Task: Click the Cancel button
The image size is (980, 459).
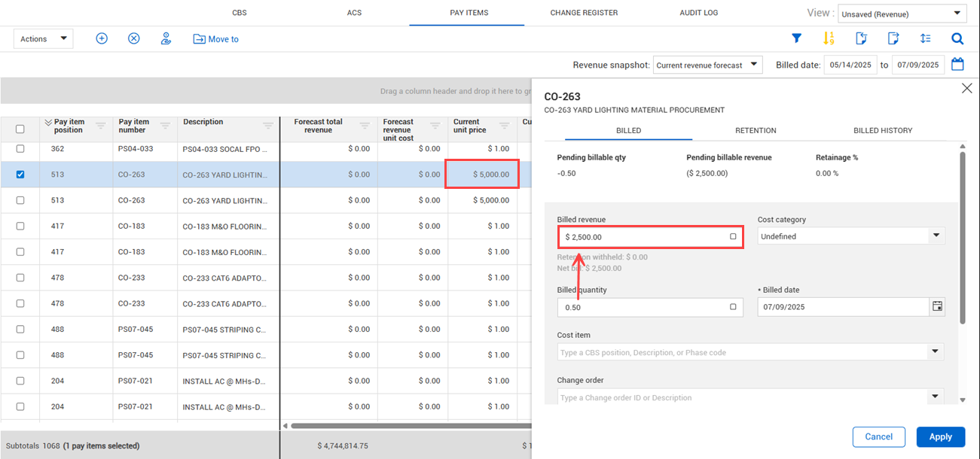Action: [878, 436]
